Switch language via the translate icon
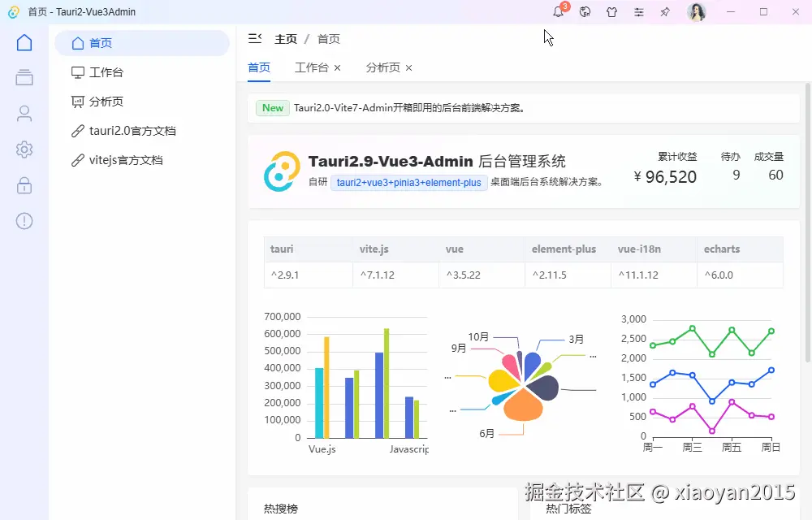 (x=585, y=12)
